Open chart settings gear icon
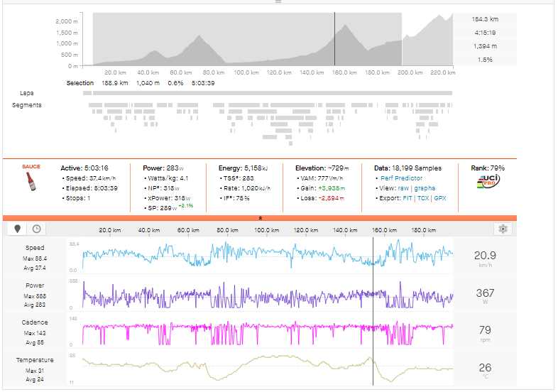The image size is (558, 392). pyautogui.click(x=503, y=229)
